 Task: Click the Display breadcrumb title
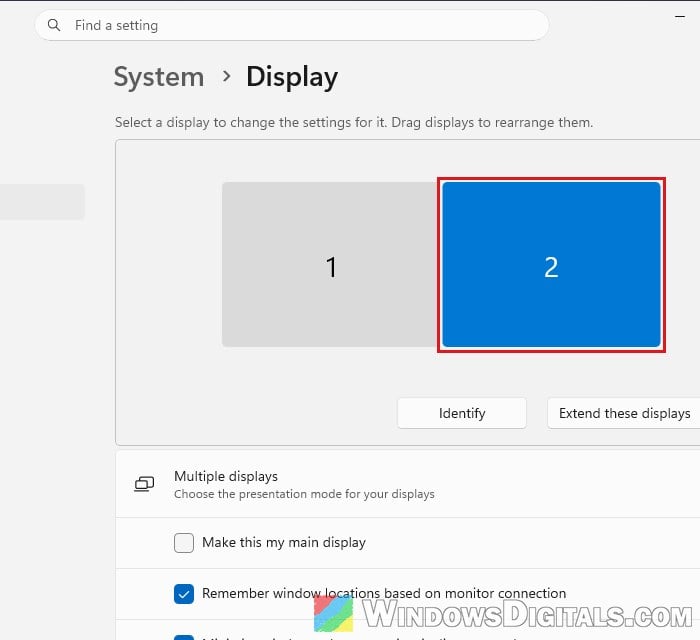tap(292, 77)
